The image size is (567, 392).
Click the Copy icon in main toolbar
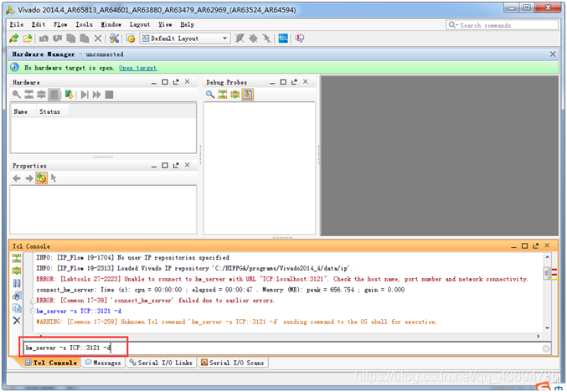point(71,39)
